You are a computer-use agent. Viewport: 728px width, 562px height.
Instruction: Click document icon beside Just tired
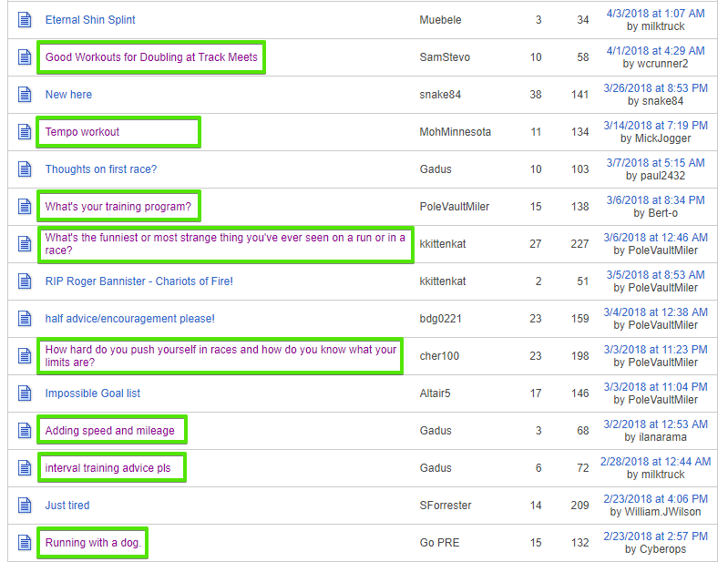25,506
